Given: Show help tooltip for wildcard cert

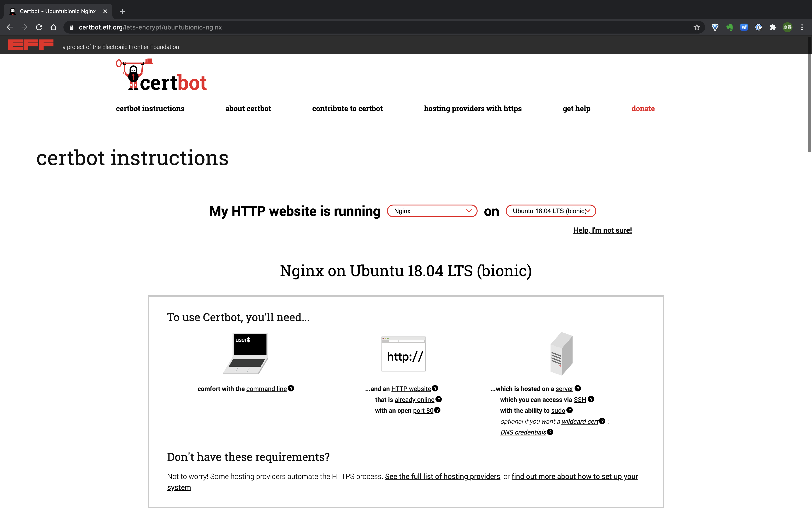Looking at the screenshot, I should [x=602, y=421].
